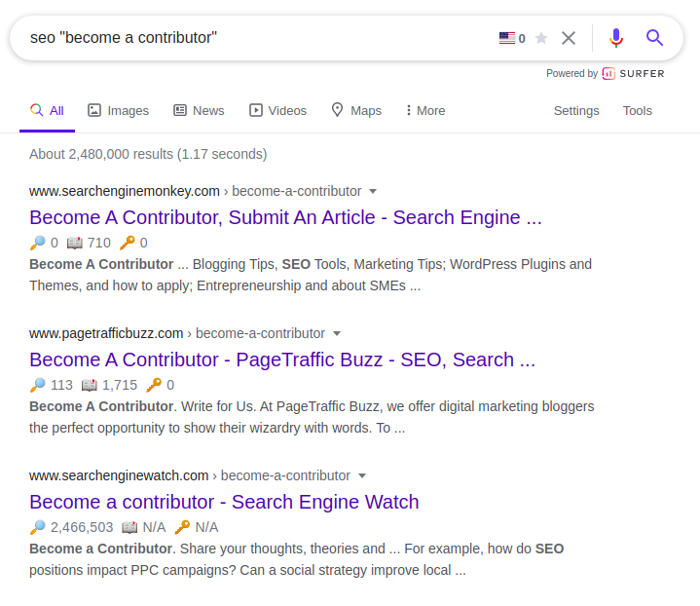Click the key icon under Search Engine Watch result
Screen dimensions: 700x606
pos(182,527)
